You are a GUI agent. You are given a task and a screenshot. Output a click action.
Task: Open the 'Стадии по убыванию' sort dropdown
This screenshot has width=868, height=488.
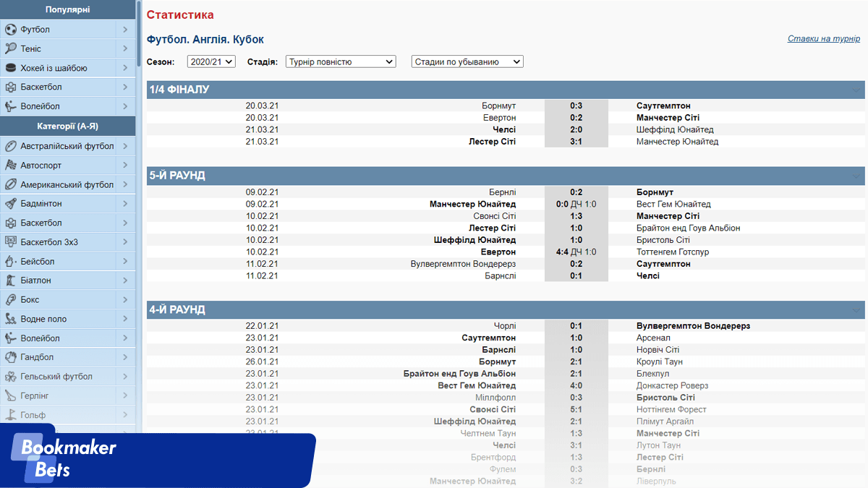467,62
